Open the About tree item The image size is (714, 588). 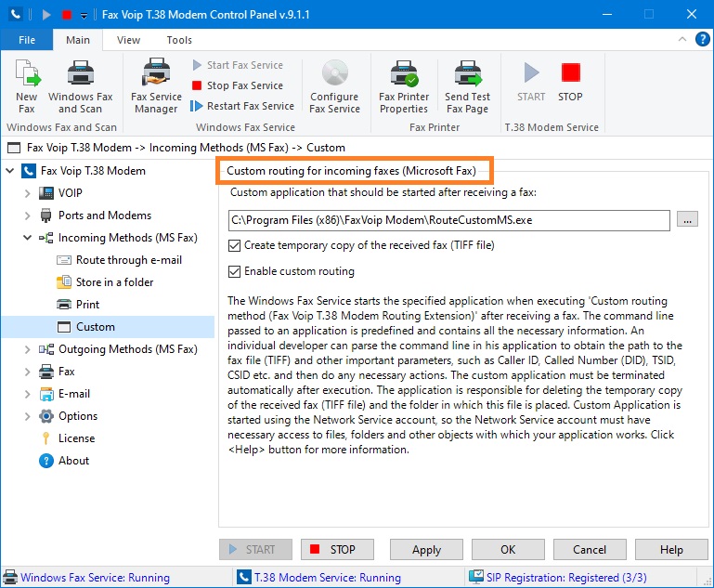click(64, 461)
